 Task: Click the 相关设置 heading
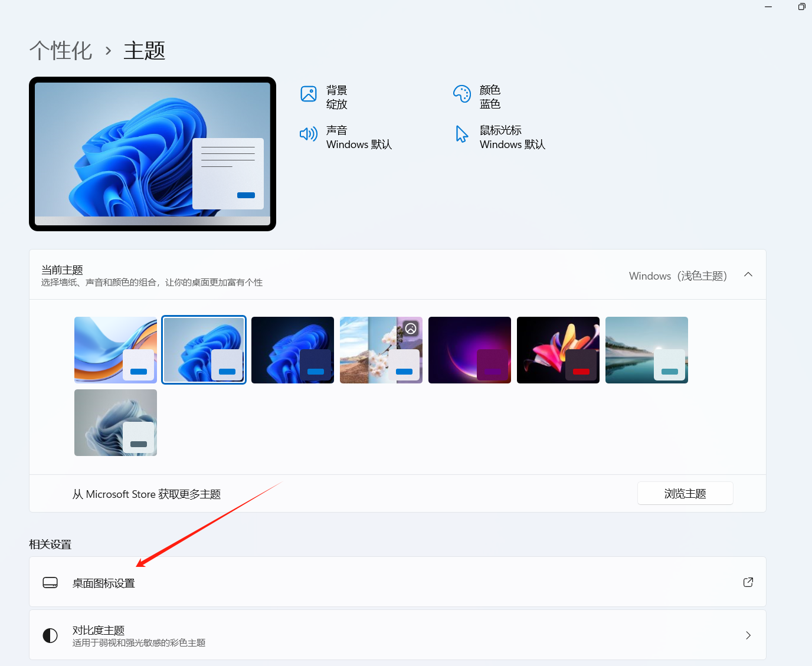click(50, 544)
